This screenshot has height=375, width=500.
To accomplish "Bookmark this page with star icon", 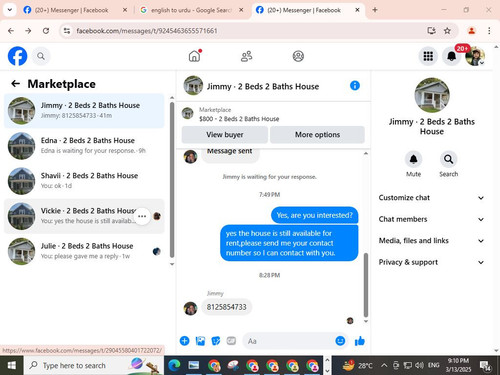I will click(447, 31).
